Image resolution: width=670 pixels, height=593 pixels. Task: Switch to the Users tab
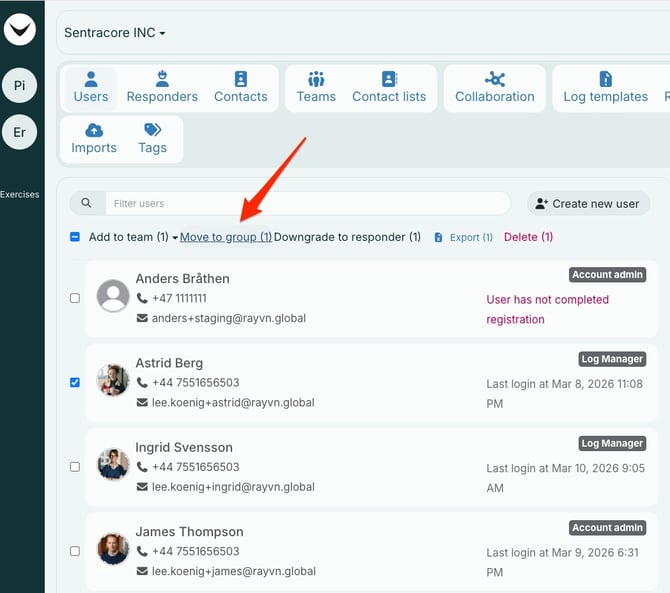point(91,88)
